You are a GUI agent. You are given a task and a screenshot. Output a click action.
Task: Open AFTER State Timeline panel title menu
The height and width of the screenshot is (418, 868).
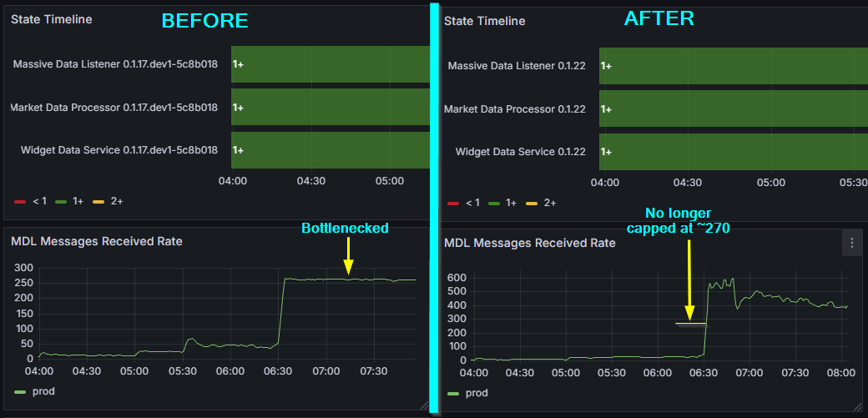coord(485,21)
